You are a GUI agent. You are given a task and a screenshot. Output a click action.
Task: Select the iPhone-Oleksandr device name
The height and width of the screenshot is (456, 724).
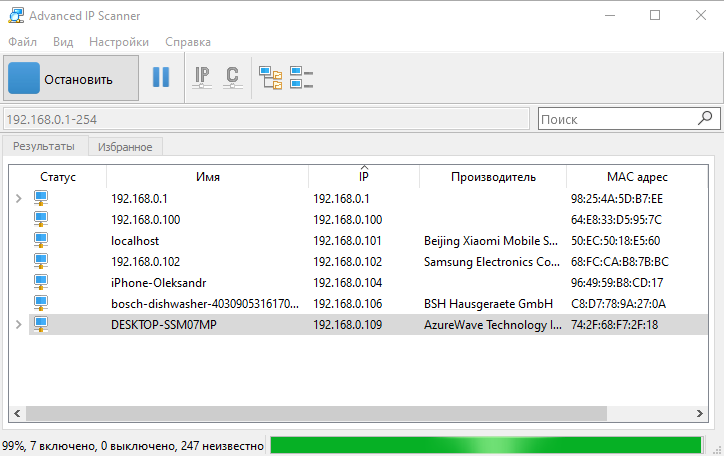(158, 282)
